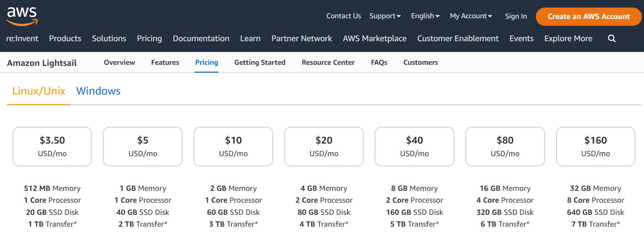Click the 640 GB SSD Disk text

(x=596, y=212)
